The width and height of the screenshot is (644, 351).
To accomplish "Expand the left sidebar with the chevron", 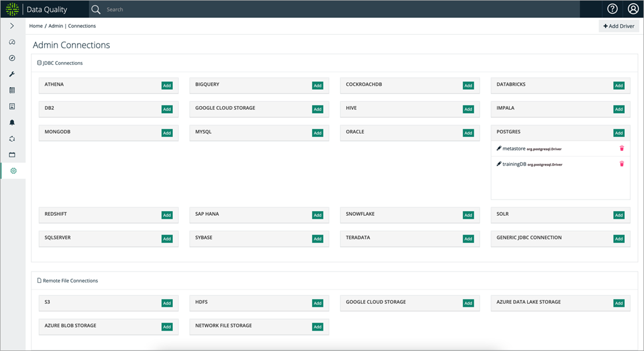I will (x=12, y=26).
